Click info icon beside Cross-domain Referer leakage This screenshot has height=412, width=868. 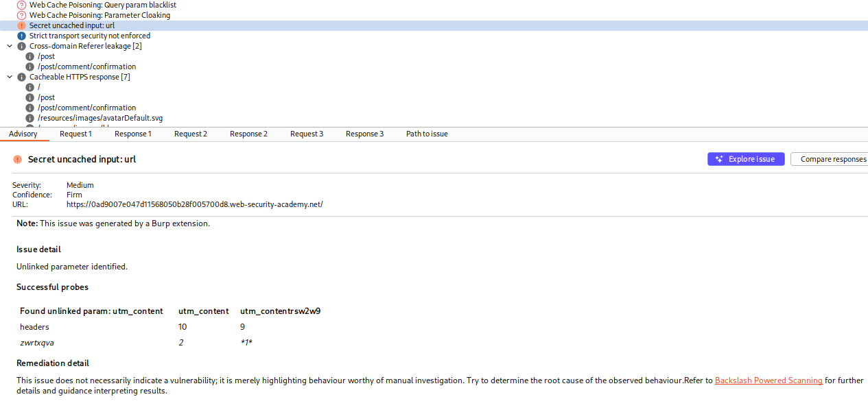[22, 46]
